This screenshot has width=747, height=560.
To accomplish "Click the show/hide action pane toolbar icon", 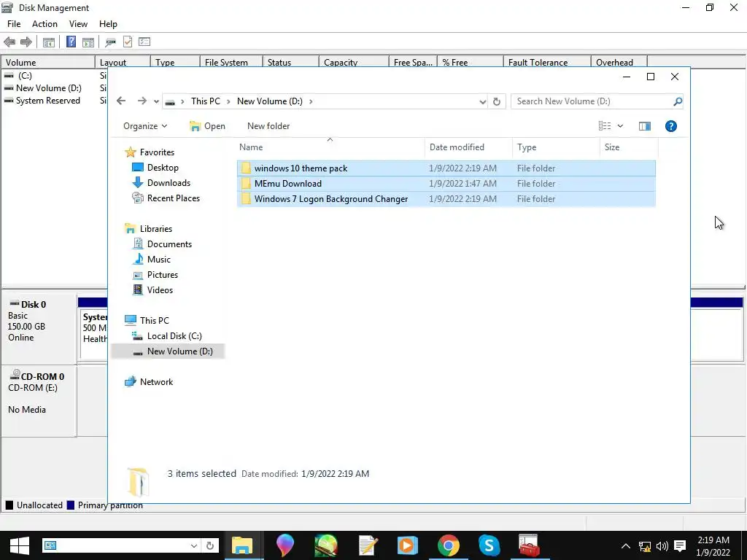I will pyautogui.click(x=88, y=42).
